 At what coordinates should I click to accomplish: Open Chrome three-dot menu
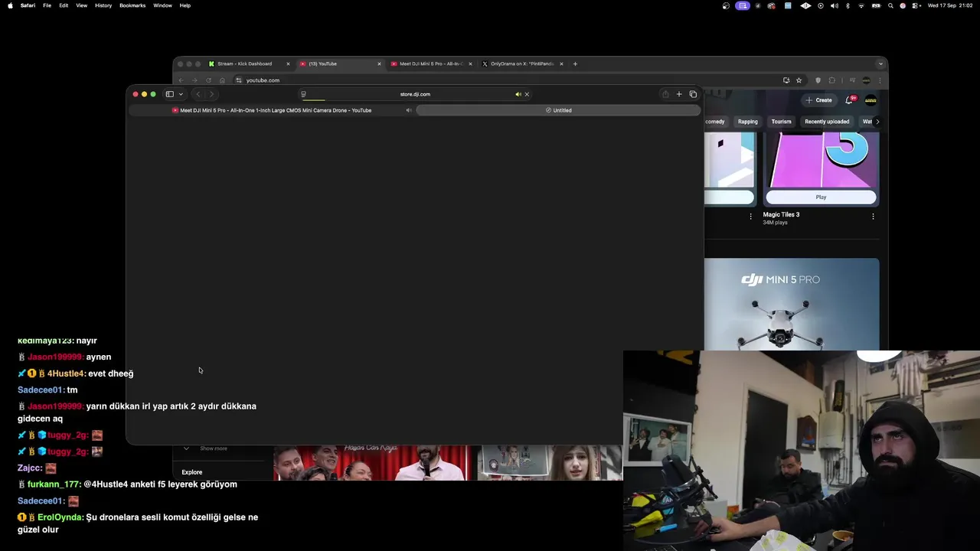[x=880, y=80]
